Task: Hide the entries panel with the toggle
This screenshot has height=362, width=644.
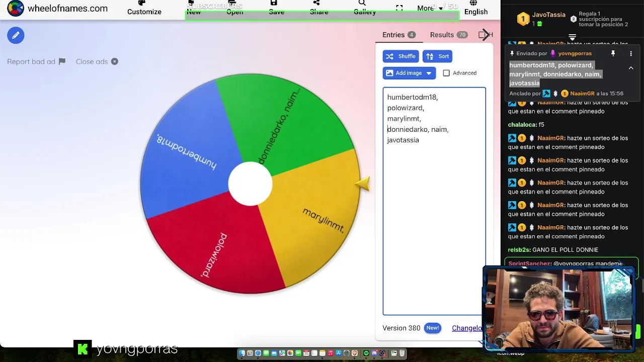Action: click(x=486, y=35)
